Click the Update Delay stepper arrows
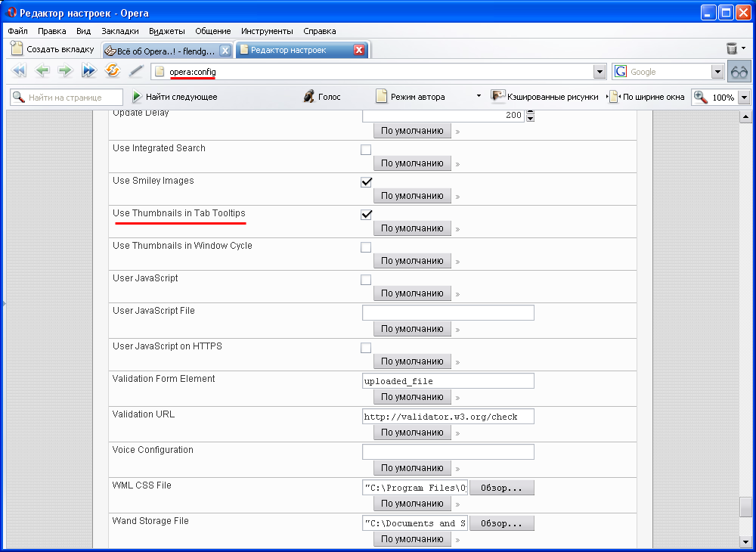Screen dimensions: 756x552 pyautogui.click(x=531, y=116)
